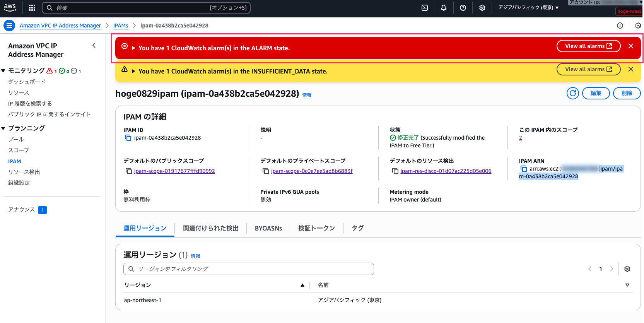Focus the リージョンをフィルタリング field
This screenshot has height=323, width=644.
pos(249,269)
